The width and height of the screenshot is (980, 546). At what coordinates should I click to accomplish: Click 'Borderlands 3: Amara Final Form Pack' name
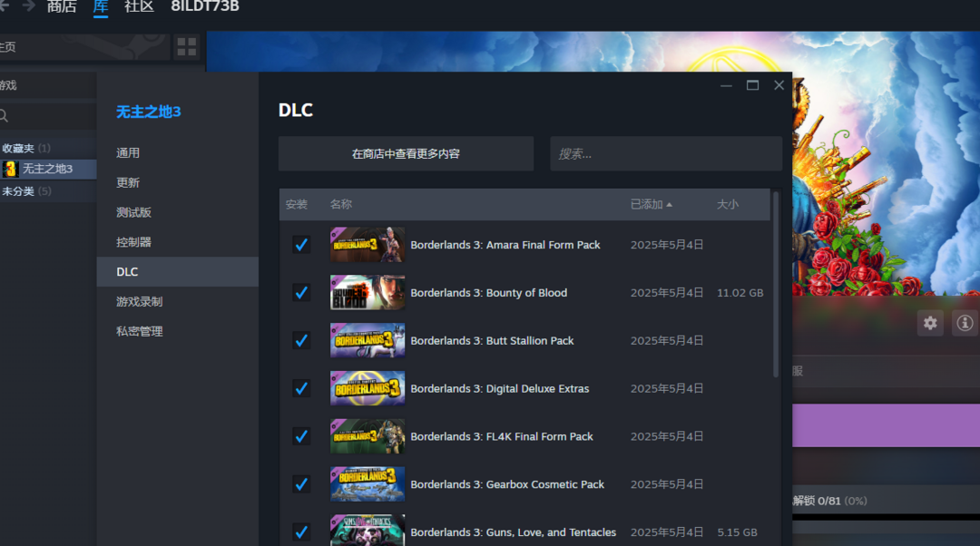click(x=505, y=245)
